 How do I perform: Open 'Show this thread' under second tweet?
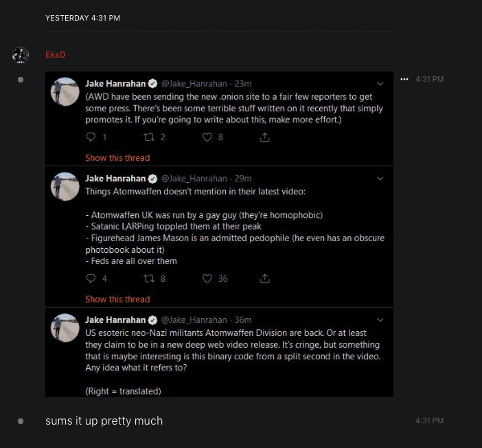click(x=117, y=300)
